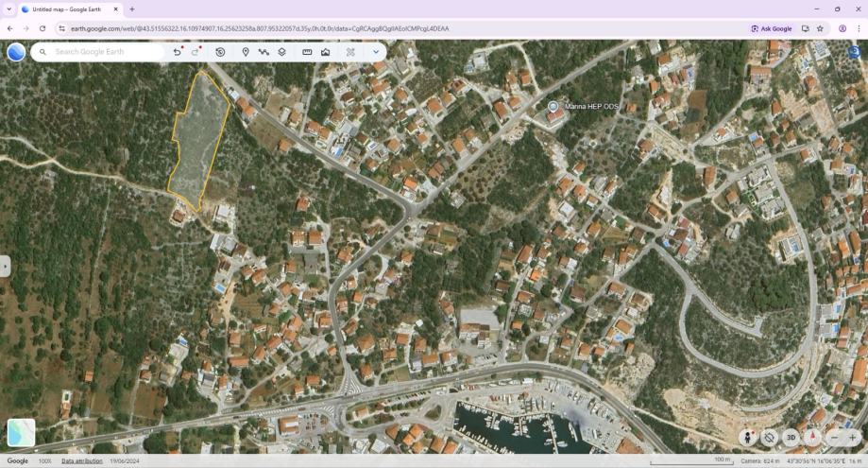Open the Chrome profile avatar
This screenshot has height=468, width=868.
click(x=842, y=28)
